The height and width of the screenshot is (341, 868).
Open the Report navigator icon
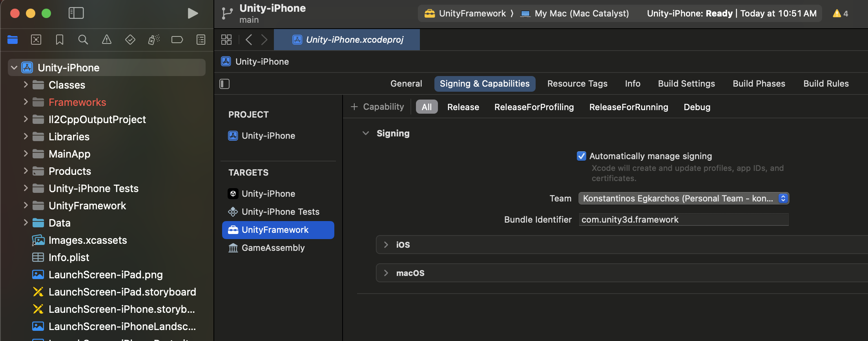[201, 40]
